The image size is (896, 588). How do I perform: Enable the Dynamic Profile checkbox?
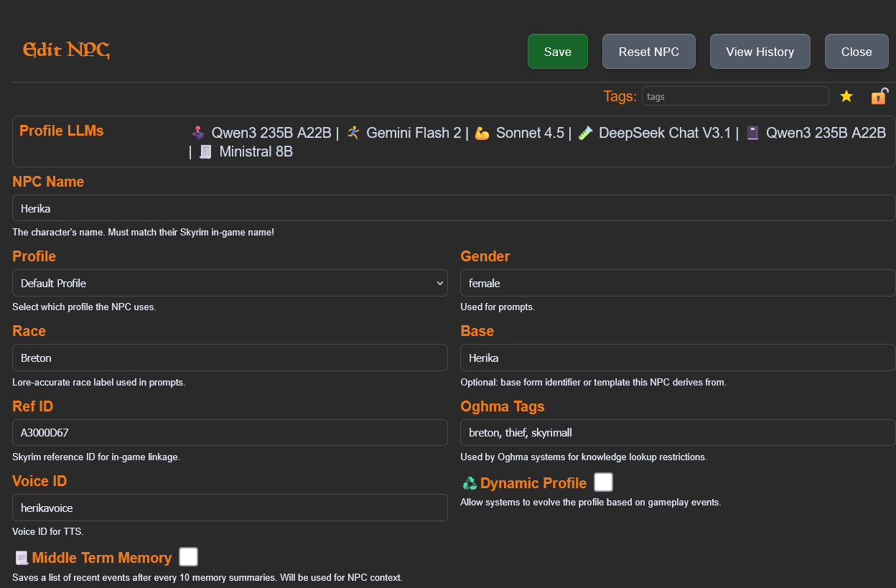tap(603, 482)
